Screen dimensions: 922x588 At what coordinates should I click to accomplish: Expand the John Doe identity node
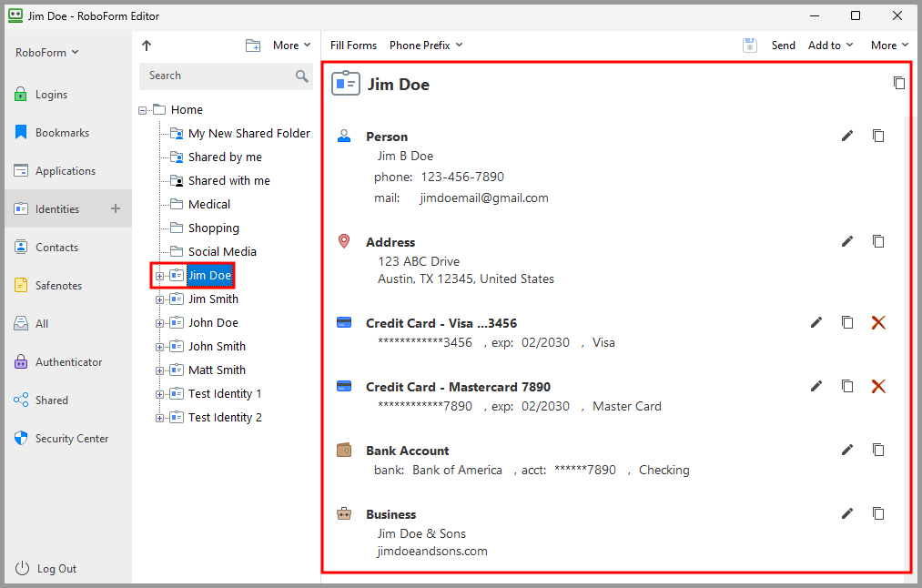[159, 323]
